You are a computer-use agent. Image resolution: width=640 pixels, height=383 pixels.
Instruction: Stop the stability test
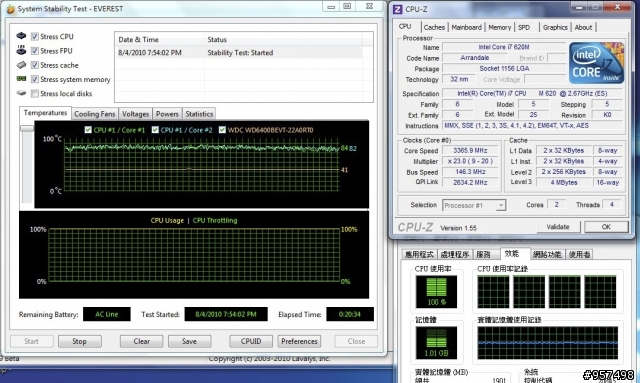(x=80, y=341)
